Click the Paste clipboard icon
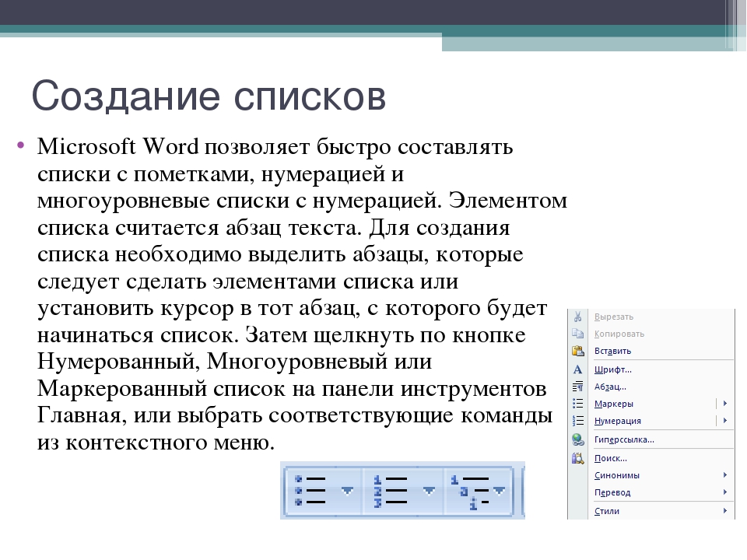This screenshot has width=747, height=560. click(x=577, y=351)
